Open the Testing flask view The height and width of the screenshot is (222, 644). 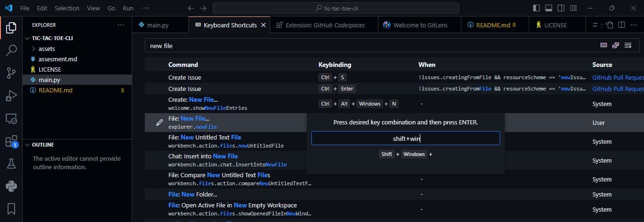(11, 164)
